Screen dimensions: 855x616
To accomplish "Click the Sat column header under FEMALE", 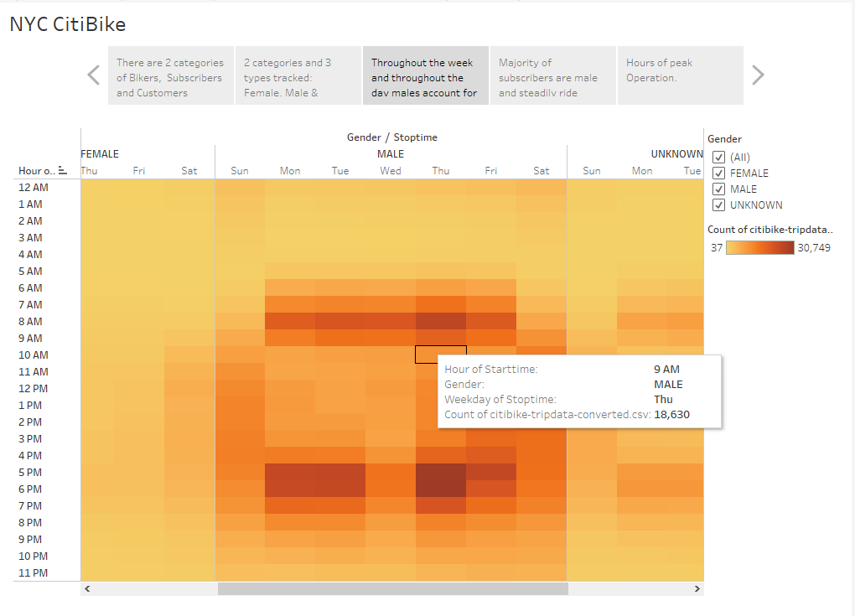I will [x=189, y=171].
